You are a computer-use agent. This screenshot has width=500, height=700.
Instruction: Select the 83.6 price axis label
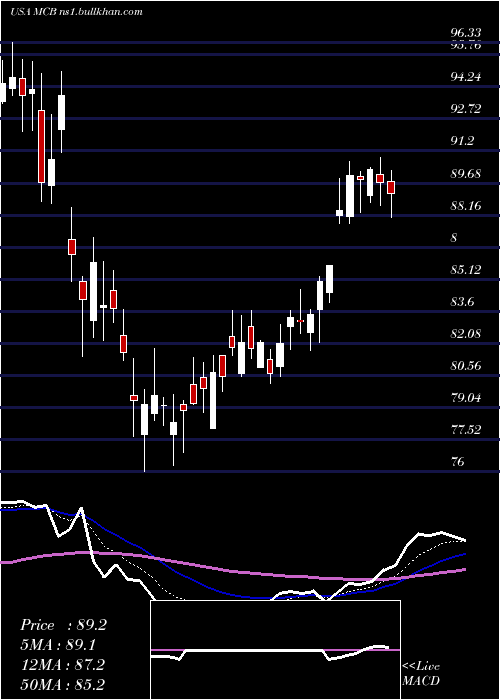462,302
